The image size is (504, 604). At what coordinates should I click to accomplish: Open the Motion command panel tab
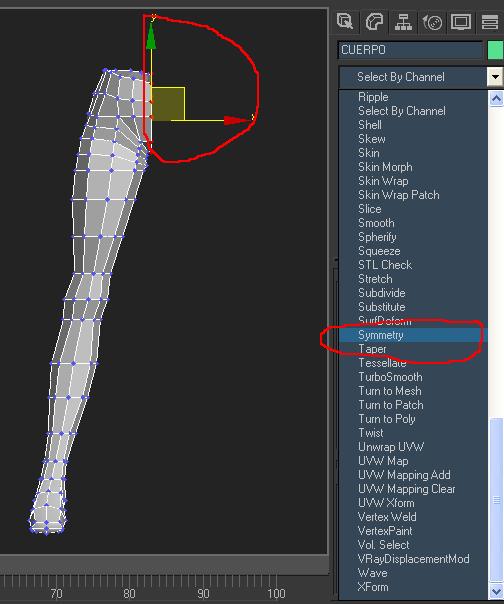pyautogui.click(x=432, y=22)
